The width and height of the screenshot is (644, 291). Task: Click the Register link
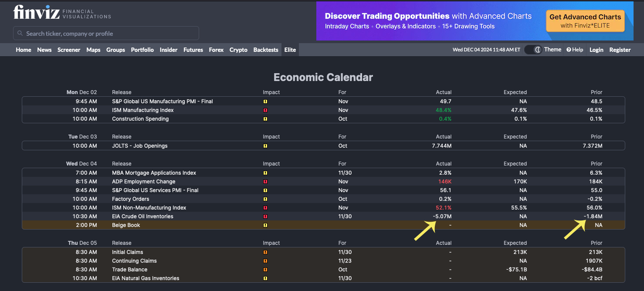click(x=620, y=50)
